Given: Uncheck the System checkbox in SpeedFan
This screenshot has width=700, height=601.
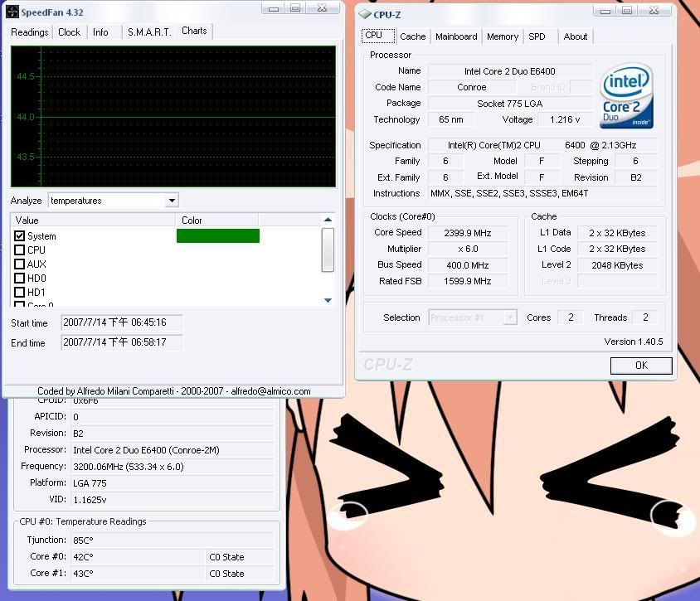Looking at the screenshot, I should point(19,235).
